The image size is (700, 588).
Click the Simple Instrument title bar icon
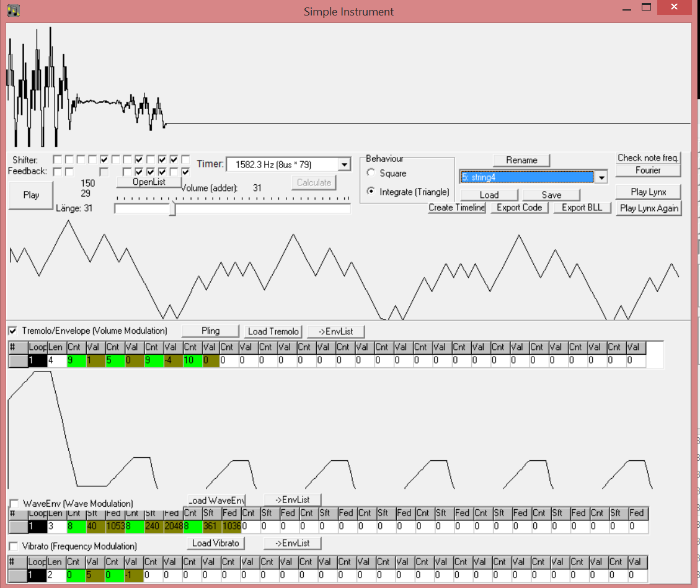[13, 11]
